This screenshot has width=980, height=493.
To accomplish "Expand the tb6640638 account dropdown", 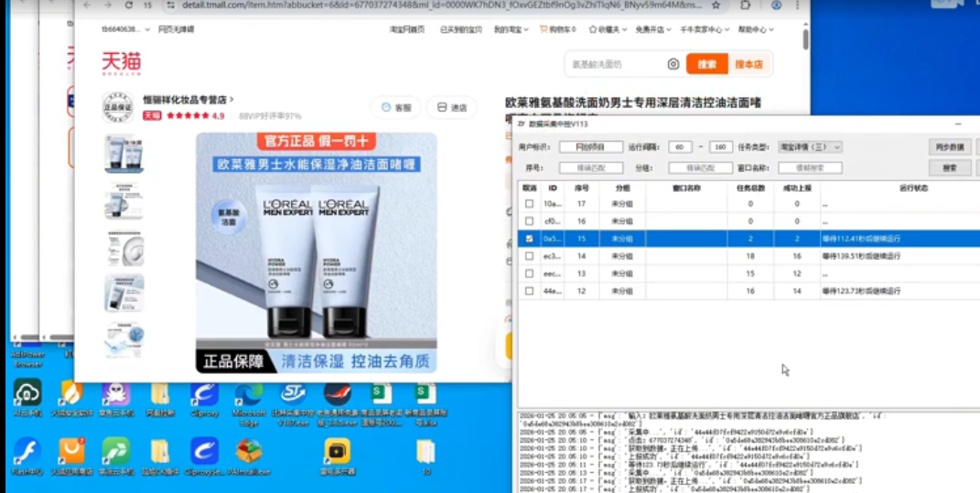I will pos(125,29).
